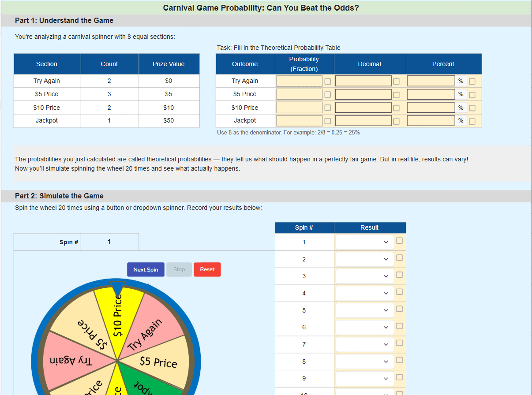Screen dimensions: 532x395
Task: Open the Result dropdown for spin 2
Action: (365, 259)
